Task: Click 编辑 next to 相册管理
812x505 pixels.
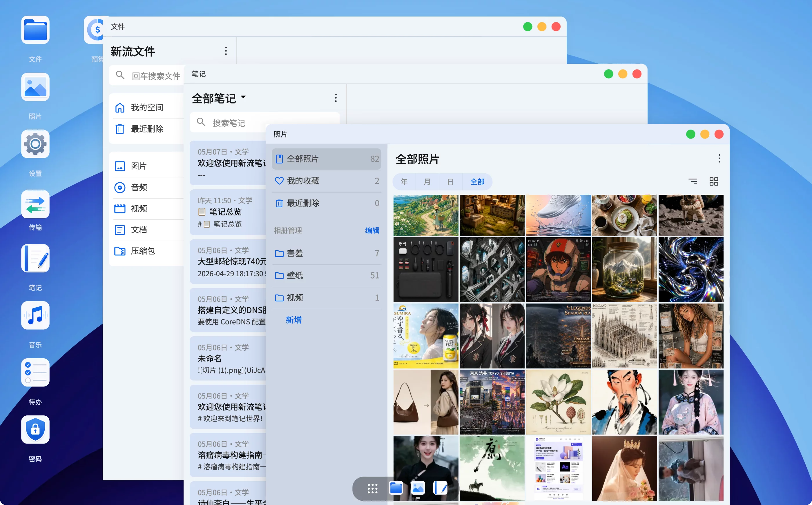Action: point(372,230)
